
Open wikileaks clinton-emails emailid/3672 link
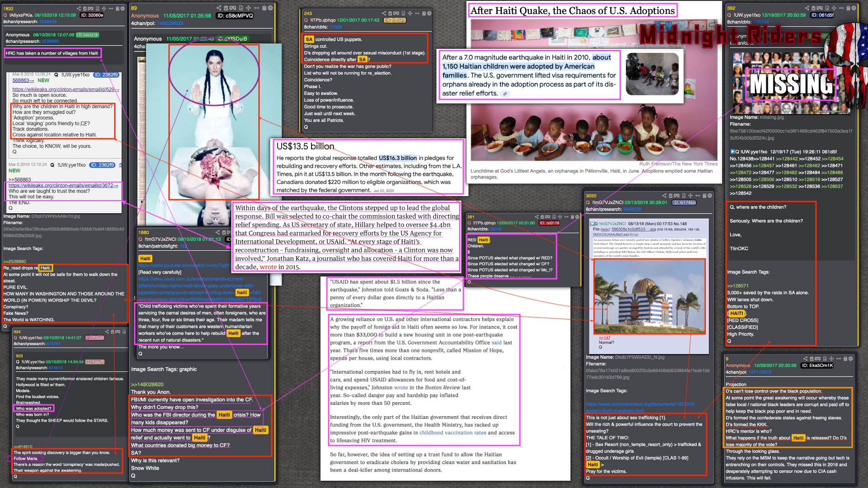coord(63,185)
